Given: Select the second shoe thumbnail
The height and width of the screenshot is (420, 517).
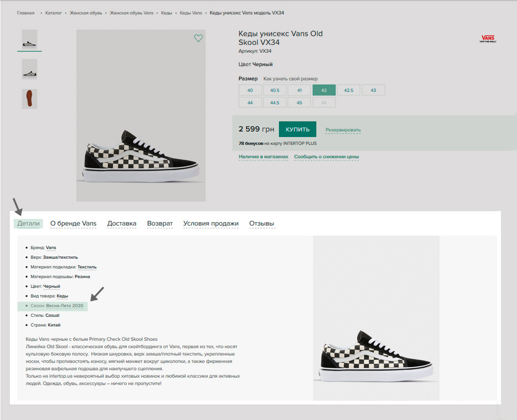Looking at the screenshot, I should [x=30, y=69].
